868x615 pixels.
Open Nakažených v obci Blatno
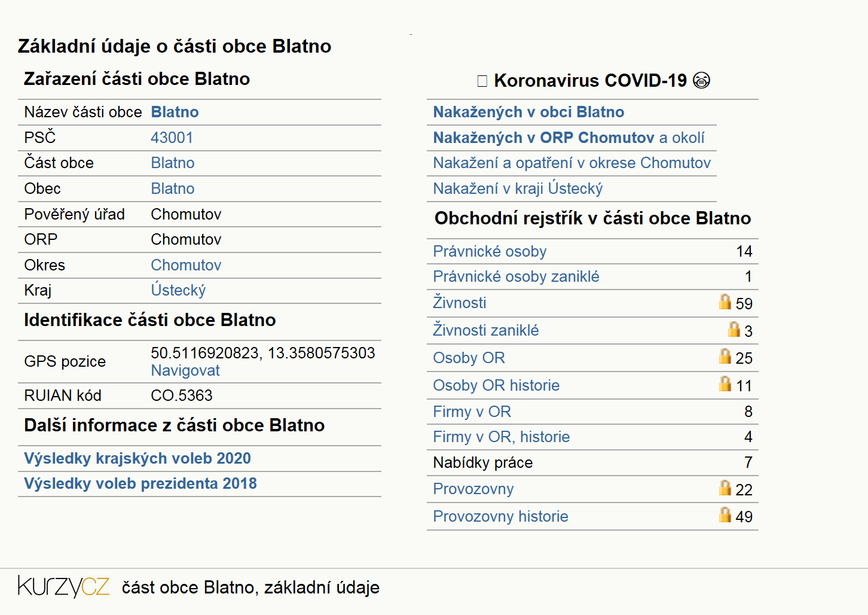(528, 112)
